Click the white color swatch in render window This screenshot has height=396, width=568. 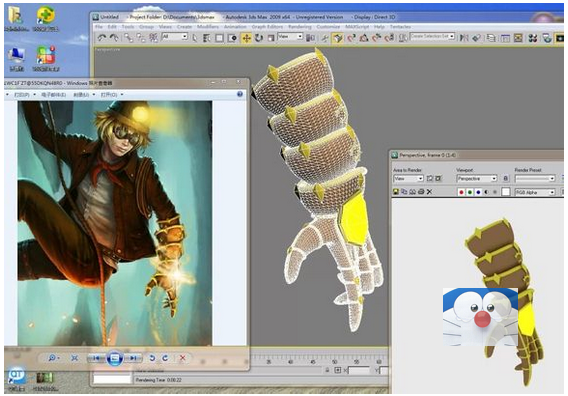(x=506, y=192)
